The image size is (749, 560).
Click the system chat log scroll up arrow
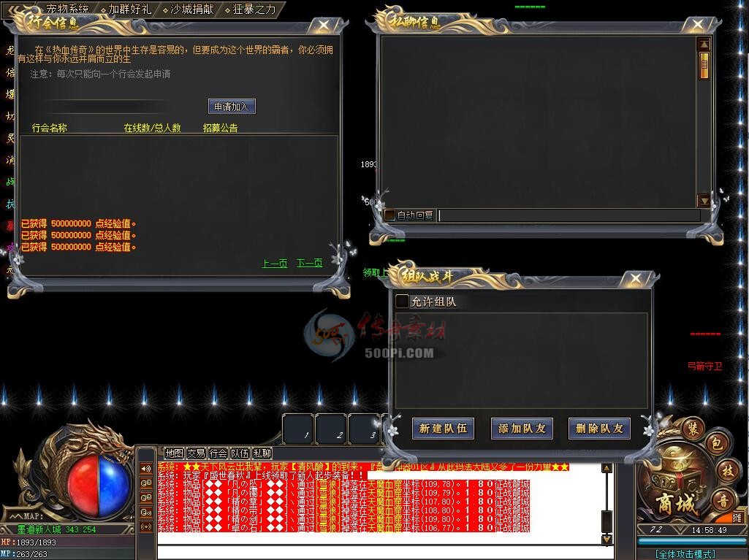point(607,468)
